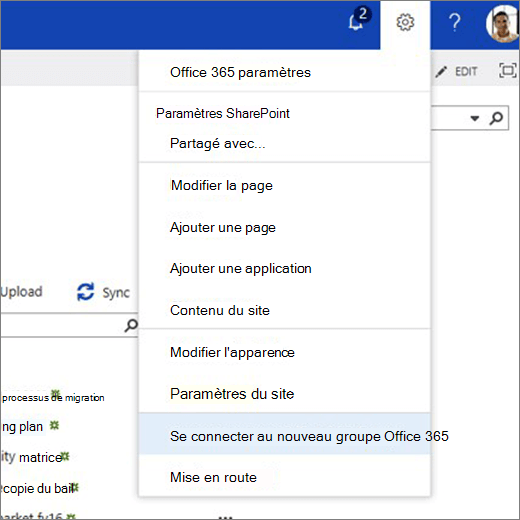Click the Upload button

tap(21, 292)
